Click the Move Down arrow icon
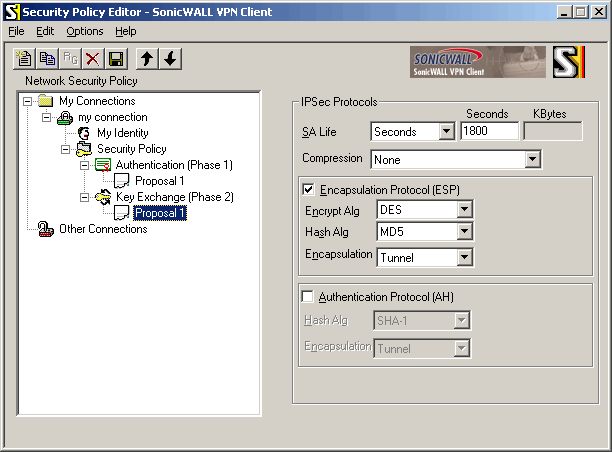This screenshot has height=452, width=612. coord(170,59)
